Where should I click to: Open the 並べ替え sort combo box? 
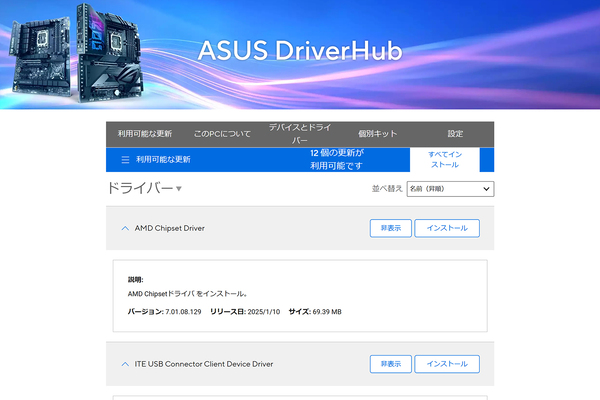pyautogui.click(x=450, y=189)
